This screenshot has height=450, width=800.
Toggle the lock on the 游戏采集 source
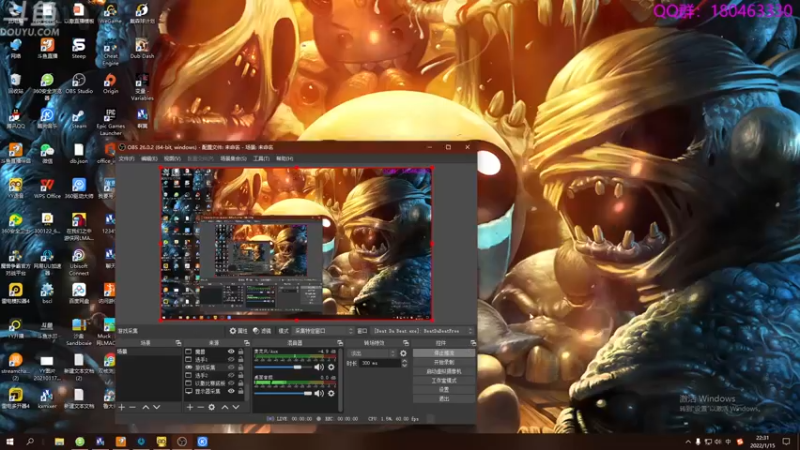click(x=241, y=367)
